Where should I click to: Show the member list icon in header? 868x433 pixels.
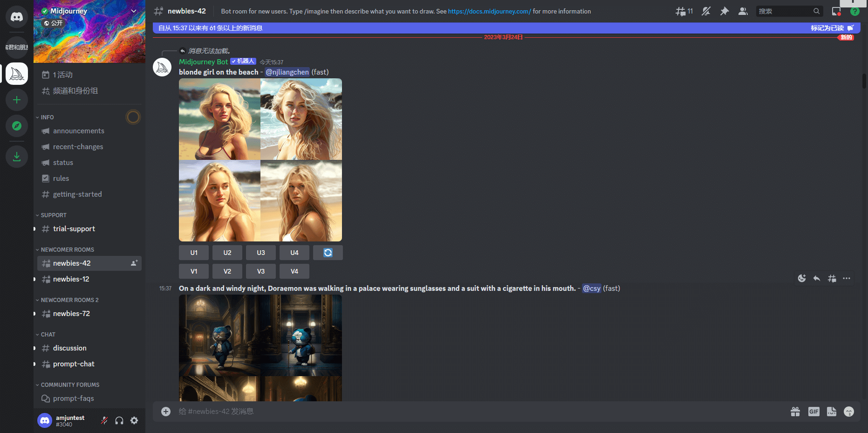coord(743,11)
